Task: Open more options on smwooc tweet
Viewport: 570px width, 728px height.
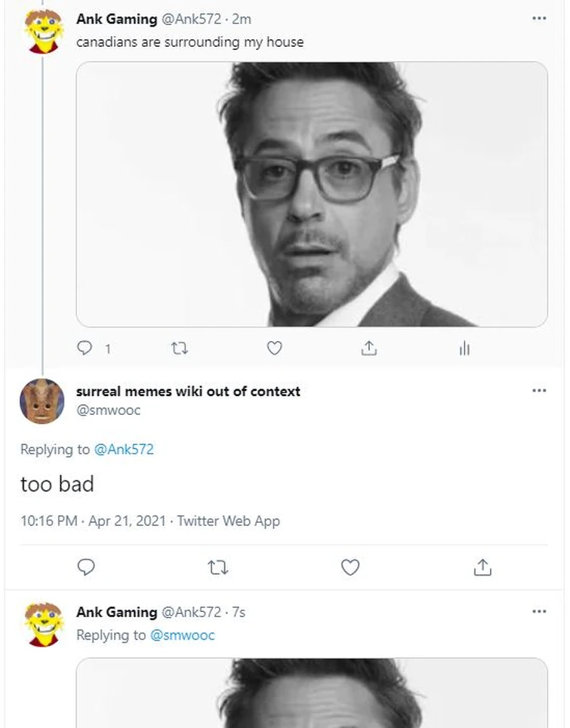Action: [538, 391]
